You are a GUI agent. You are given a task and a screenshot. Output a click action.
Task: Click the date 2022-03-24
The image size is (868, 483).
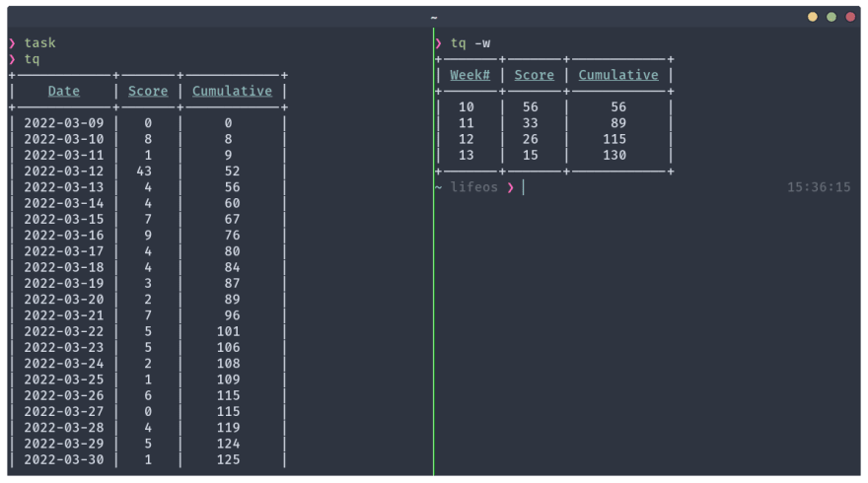tap(64, 364)
